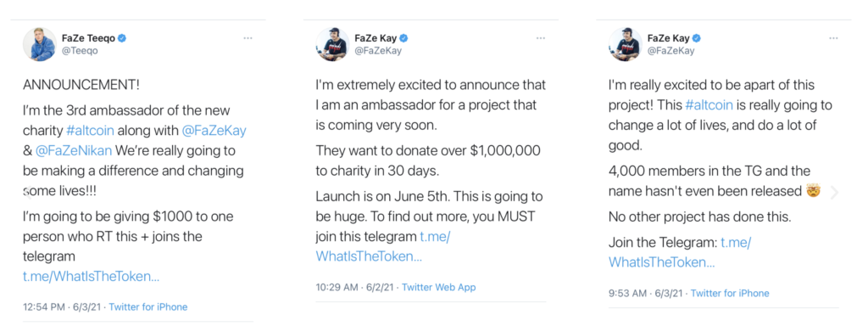Click Twitter for iPhone on Teeqo's tweet
The image size is (868, 326).
147,306
